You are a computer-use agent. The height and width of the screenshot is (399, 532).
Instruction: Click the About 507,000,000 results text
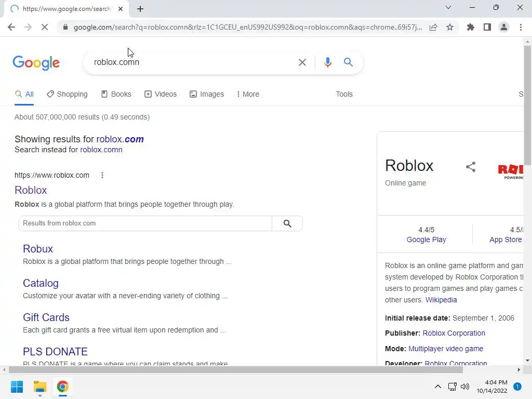coord(82,117)
